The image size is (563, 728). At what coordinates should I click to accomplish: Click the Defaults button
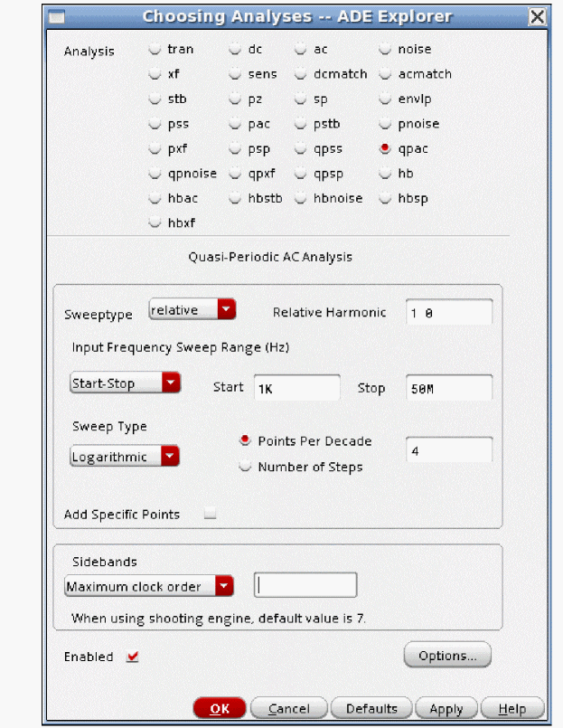tap(371, 708)
